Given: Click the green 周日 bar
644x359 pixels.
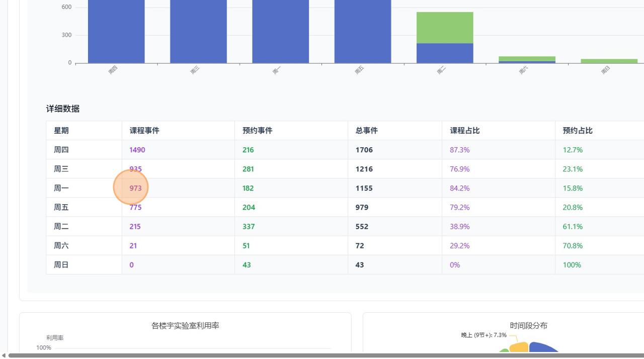Looking at the screenshot, I should (x=609, y=61).
